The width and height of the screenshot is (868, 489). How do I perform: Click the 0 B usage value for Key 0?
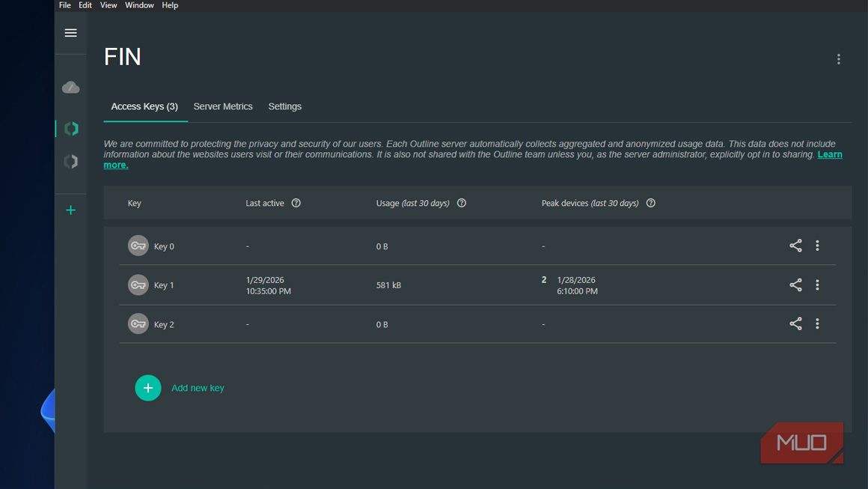[x=382, y=246]
